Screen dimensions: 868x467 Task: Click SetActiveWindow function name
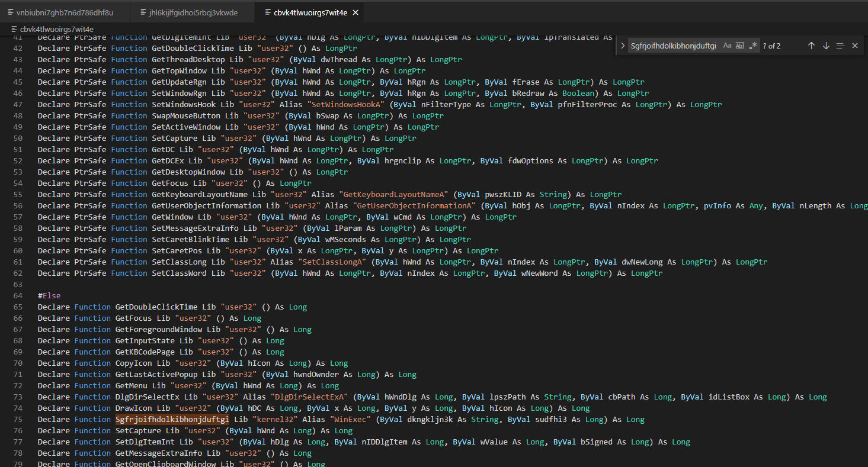[186, 127]
